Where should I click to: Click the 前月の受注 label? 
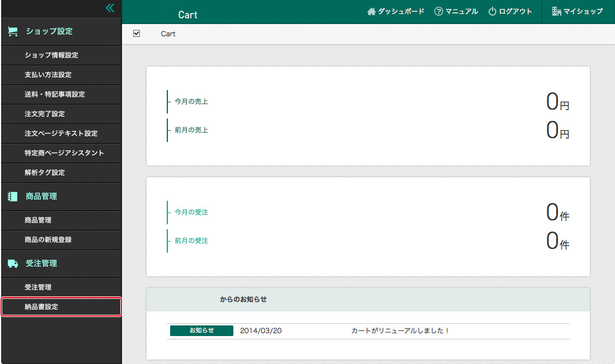coord(191,241)
